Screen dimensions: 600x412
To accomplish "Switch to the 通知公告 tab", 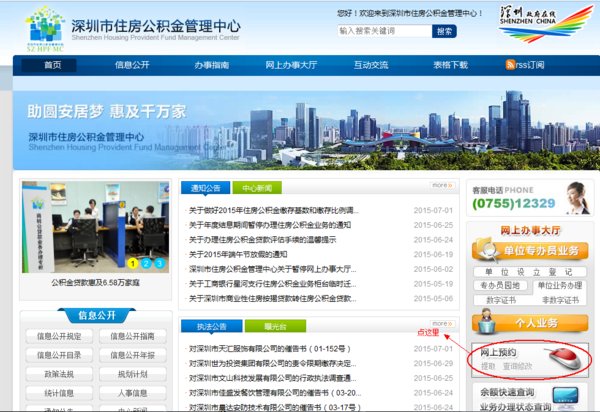I will pyautogui.click(x=205, y=188).
